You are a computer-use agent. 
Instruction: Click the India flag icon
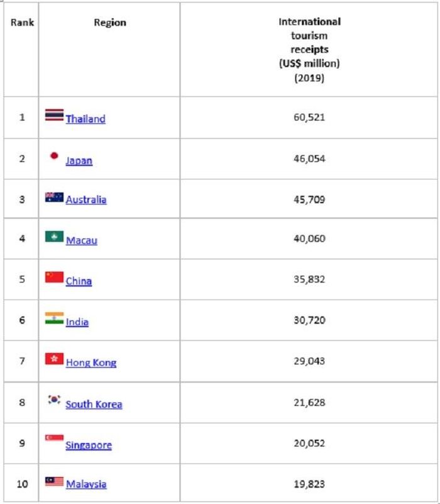pyautogui.click(x=54, y=318)
